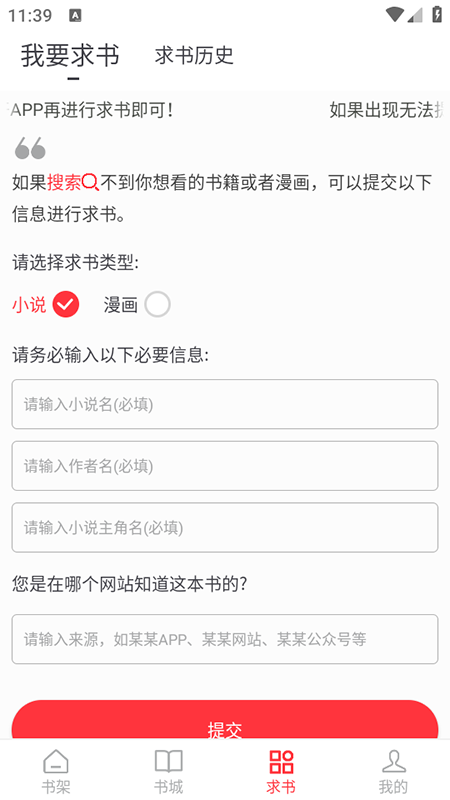
Task: Switch to the 求书历史 tab
Action: point(194,56)
